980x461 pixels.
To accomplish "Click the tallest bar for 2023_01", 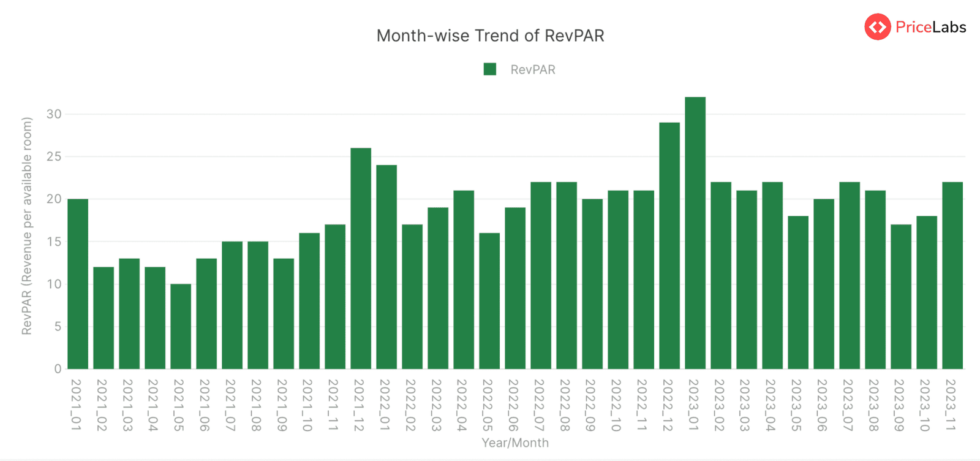I will [695, 233].
